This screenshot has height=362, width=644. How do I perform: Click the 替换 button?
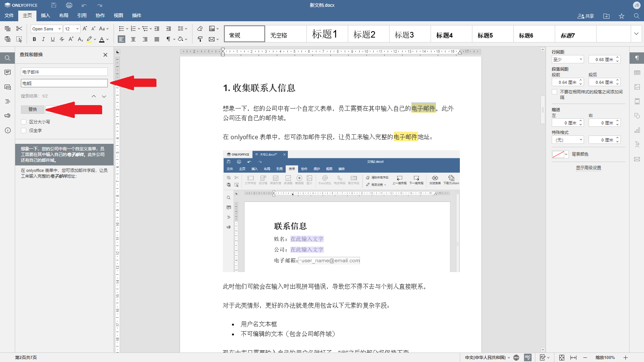[33, 109]
